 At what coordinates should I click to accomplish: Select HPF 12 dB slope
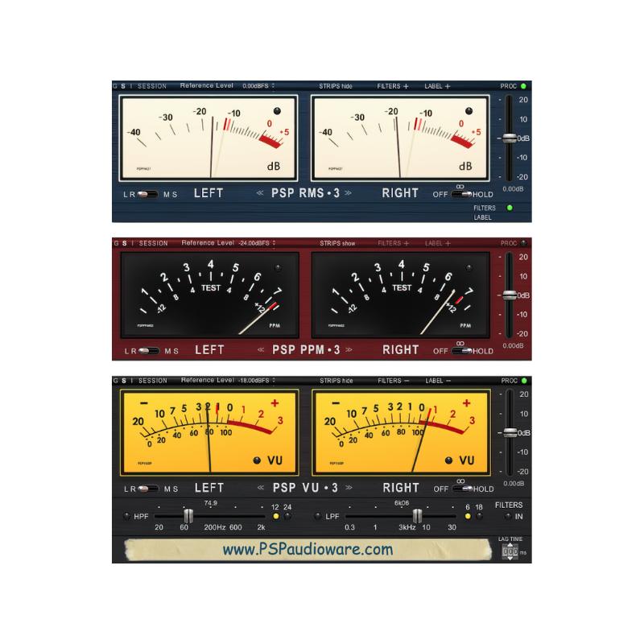(x=276, y=516)
